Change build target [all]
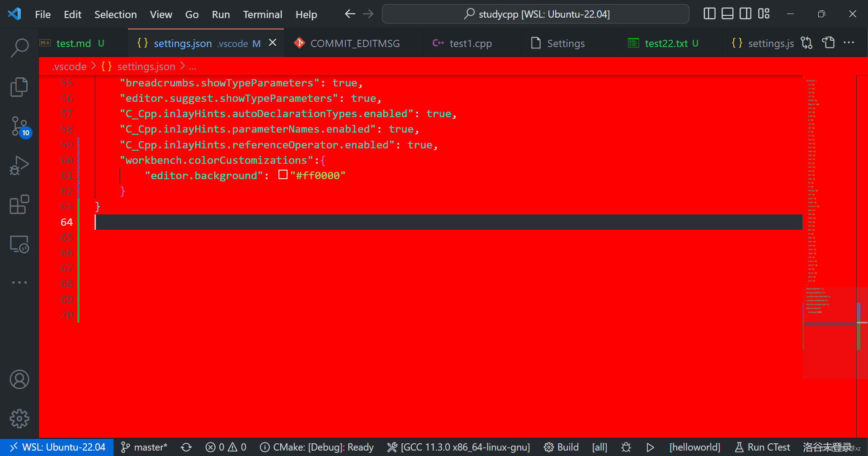Screen dimensions: 868x456 point(599,447)
